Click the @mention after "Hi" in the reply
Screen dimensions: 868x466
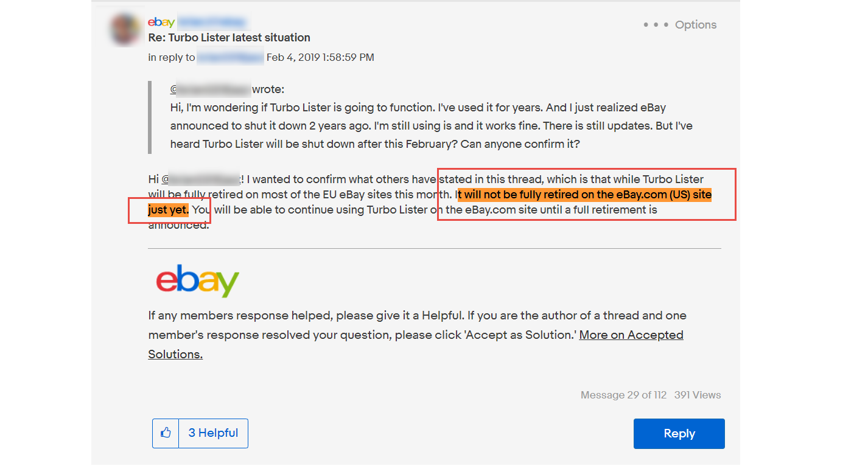[x=201, y=179]
